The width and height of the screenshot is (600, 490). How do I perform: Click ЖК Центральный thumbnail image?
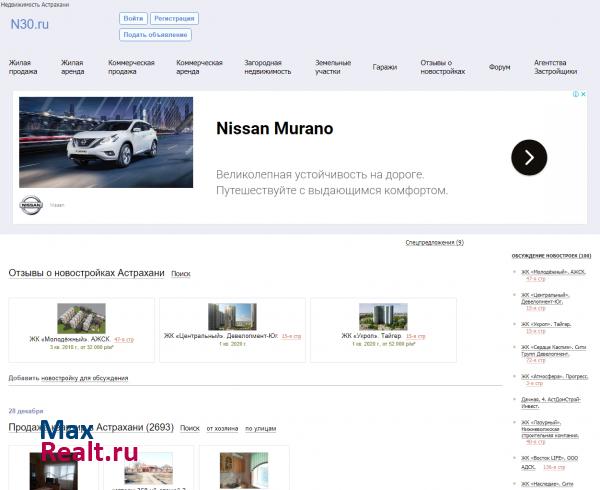(x=232, y=317)
